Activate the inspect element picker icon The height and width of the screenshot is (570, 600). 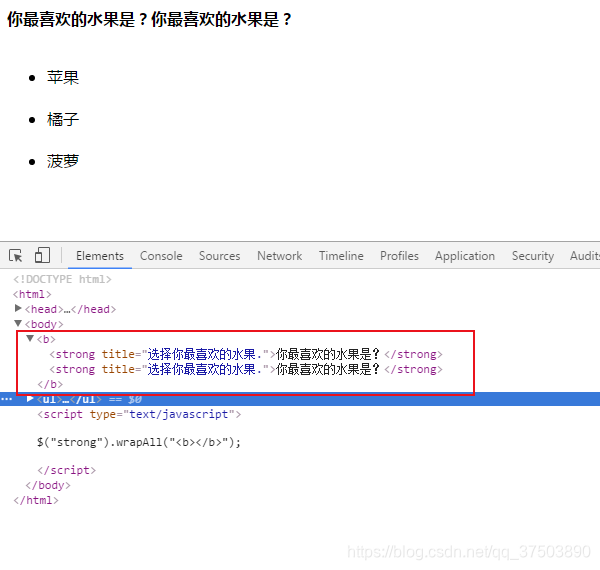15,255
